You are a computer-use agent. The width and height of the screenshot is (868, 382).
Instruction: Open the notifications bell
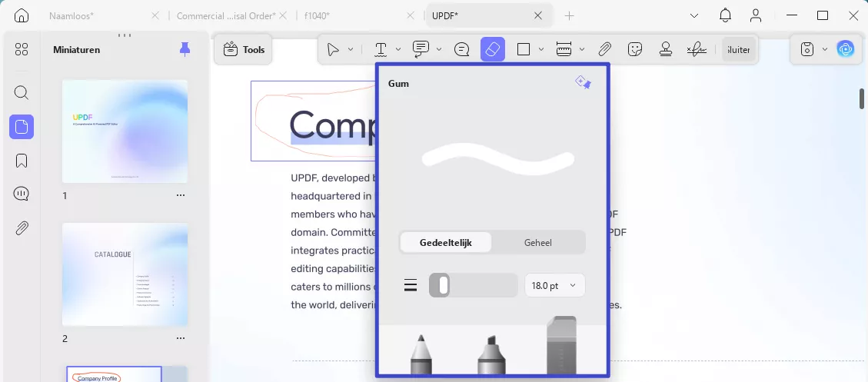tap(725, 15)
